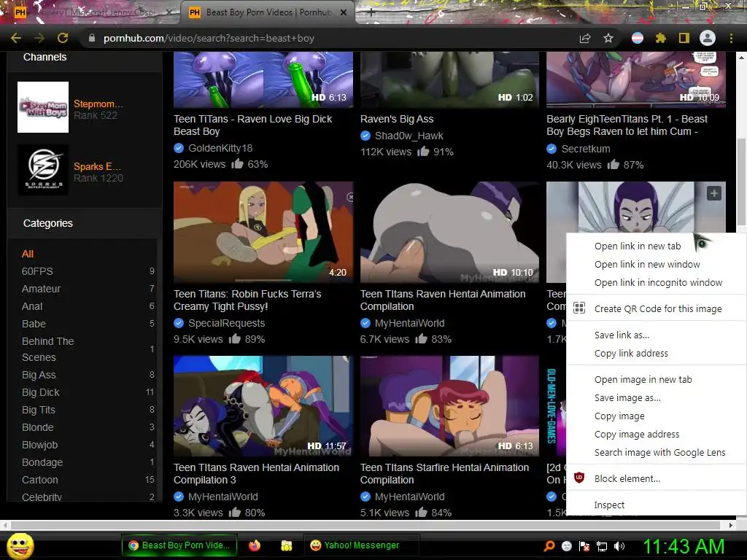The width and height of the screenshot is (747, 560).
Task: Open the Sparks channel logo thumbnail
Action: (x=43, y=170)
